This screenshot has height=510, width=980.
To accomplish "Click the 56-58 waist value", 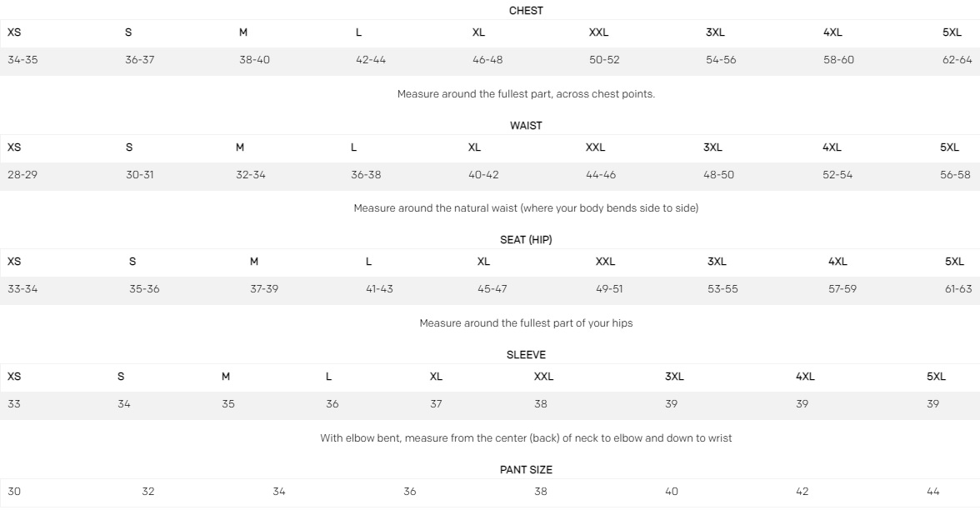I will point(955,175).
